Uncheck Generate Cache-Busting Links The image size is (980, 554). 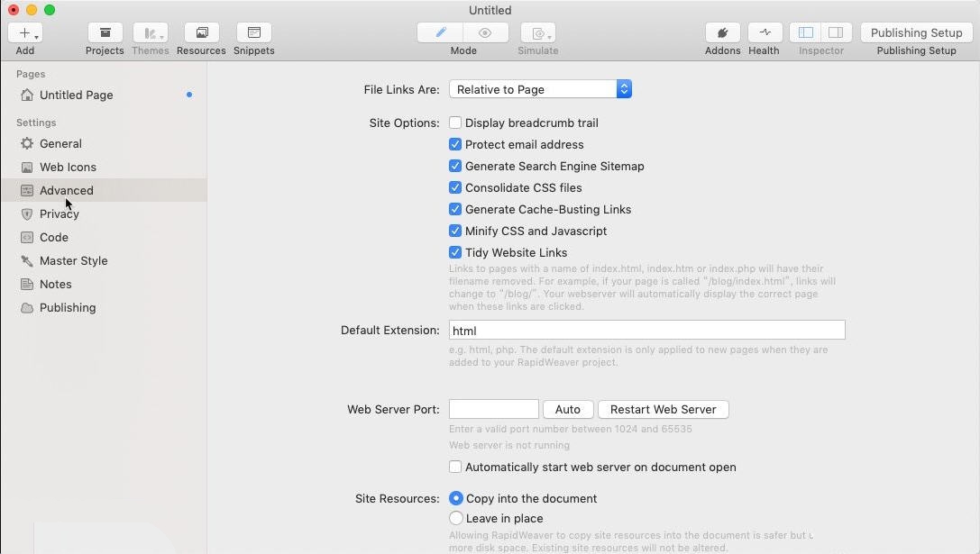(x=455, y=209)
